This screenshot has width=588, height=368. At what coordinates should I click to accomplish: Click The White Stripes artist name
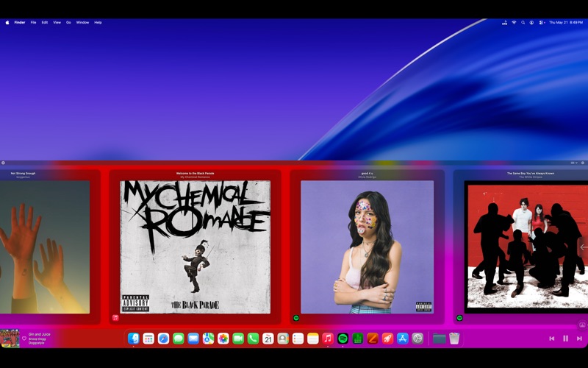tap(530, 177)
